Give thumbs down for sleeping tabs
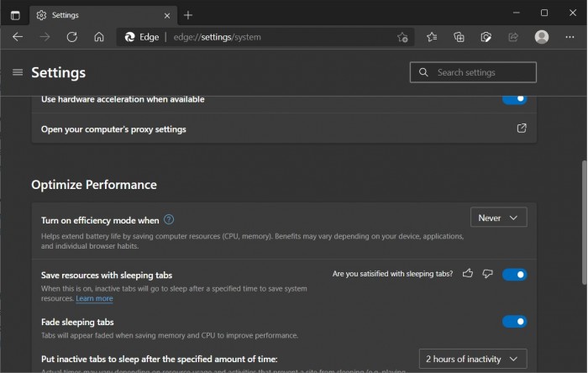588x373 pixels. point(487,274)
